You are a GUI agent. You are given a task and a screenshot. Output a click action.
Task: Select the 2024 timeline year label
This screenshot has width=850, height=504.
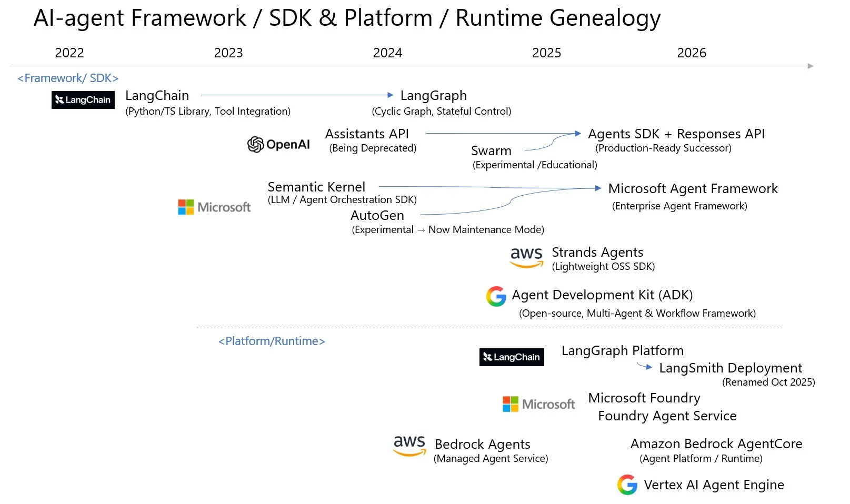[387, 53]
